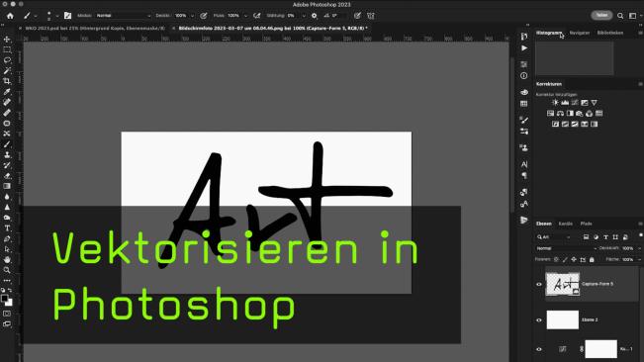Open the layer blend mode Normal dropdown
The height and width of the screenshot is (362, 644).
point(566,248)
